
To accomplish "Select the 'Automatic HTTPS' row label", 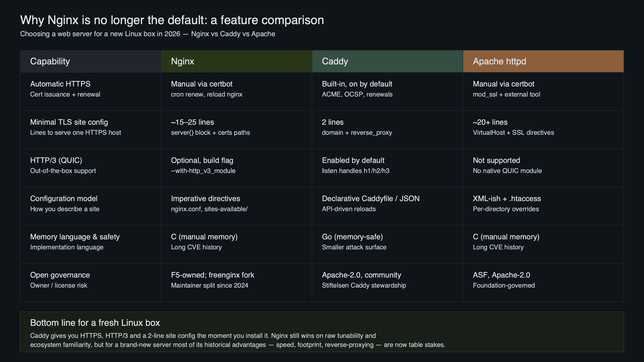I will pos(60,84).
